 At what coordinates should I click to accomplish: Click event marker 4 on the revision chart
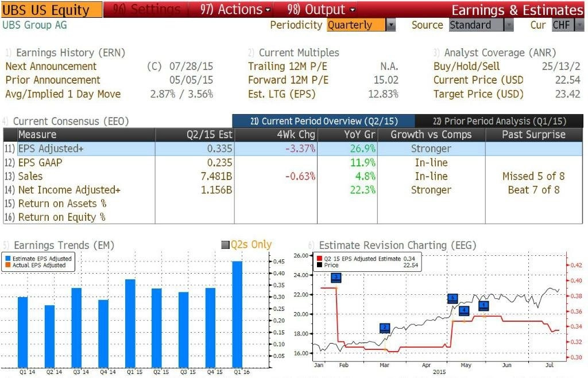coord(464,310)
